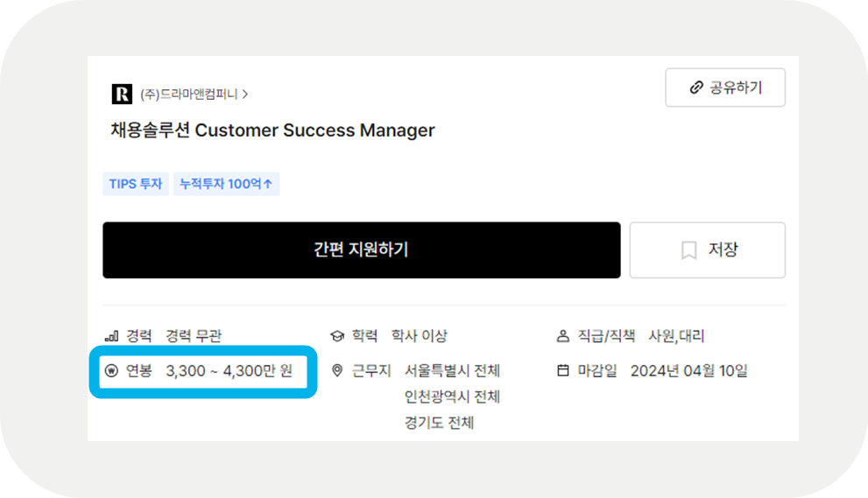Click the calendar icon beside 마감일
This screenshot has width=868, height=498.
click(563, 370)
